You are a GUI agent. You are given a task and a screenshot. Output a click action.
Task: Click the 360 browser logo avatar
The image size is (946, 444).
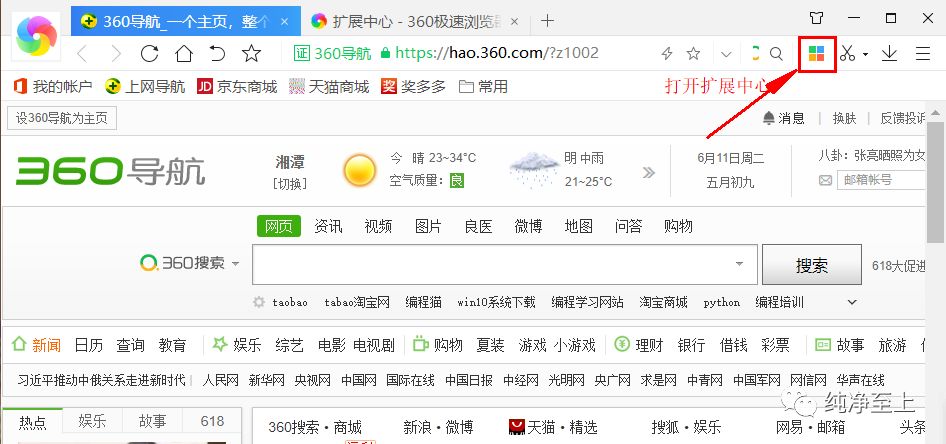click(x=36, y=36)
